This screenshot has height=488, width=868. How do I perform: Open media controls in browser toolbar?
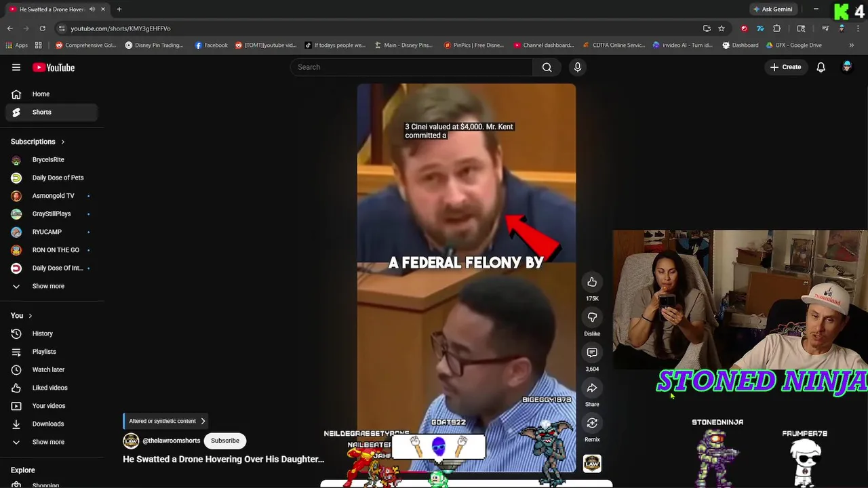825,28
